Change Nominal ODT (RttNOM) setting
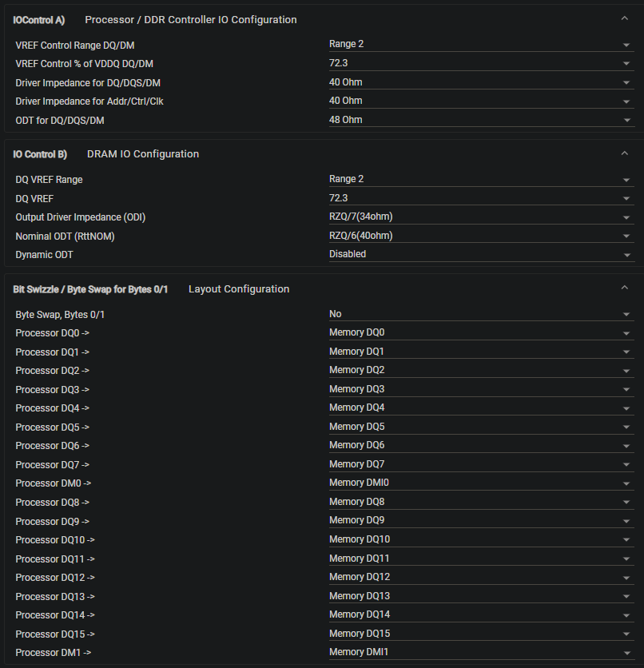 [481, 236]
